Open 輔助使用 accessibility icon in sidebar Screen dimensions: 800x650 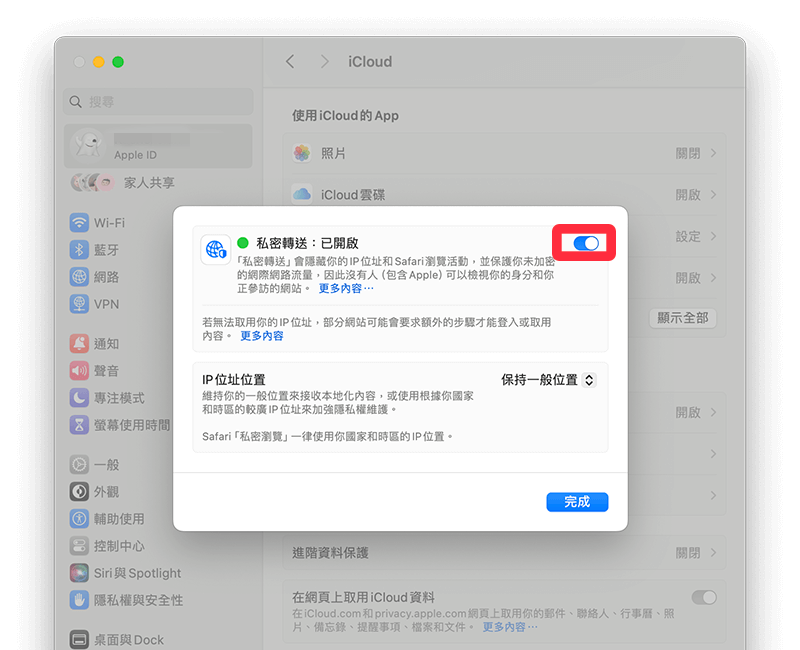tap(79, 519)
